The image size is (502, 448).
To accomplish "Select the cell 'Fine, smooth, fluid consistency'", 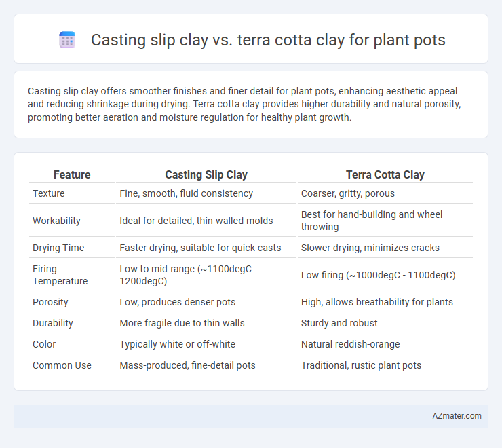I will pos(187,193).
